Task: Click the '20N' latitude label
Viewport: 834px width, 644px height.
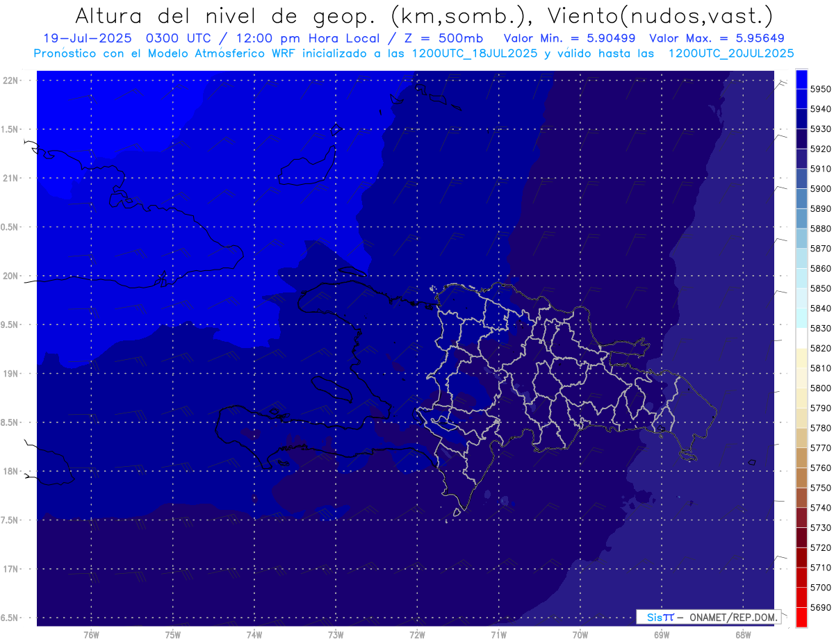Action: (10, 276)
